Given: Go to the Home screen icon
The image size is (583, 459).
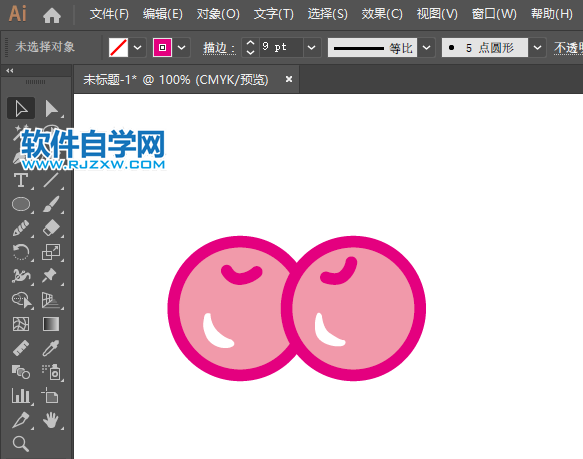Looking at the screenshot, I should [52, 15].
